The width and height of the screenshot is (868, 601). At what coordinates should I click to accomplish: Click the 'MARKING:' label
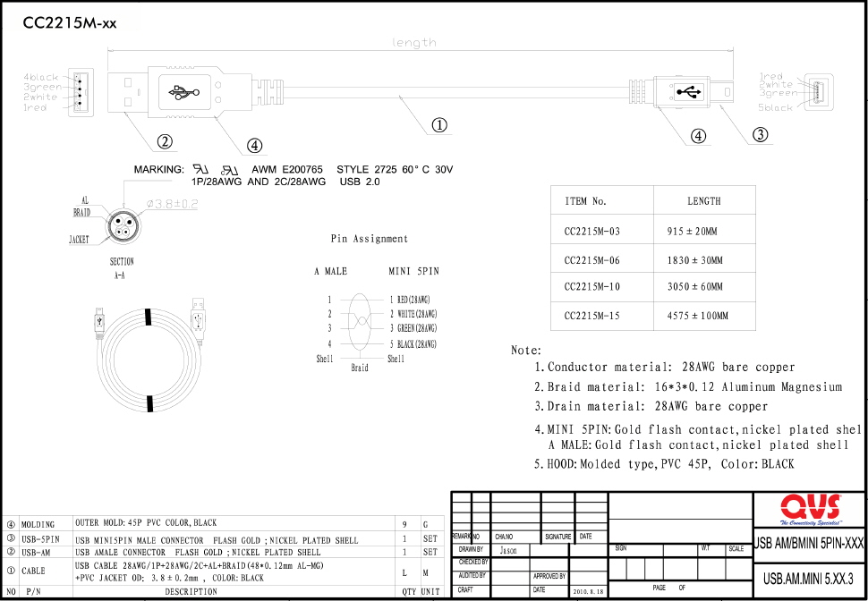tap(159, 169)
